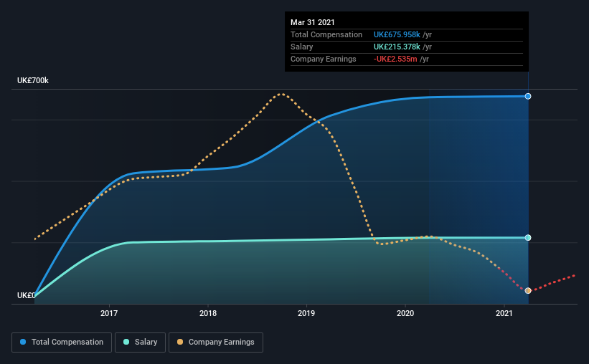Click the 2019 x-axis label
Image resolution: width=589 pixels, height=364 pixels.
pos(306,313)
